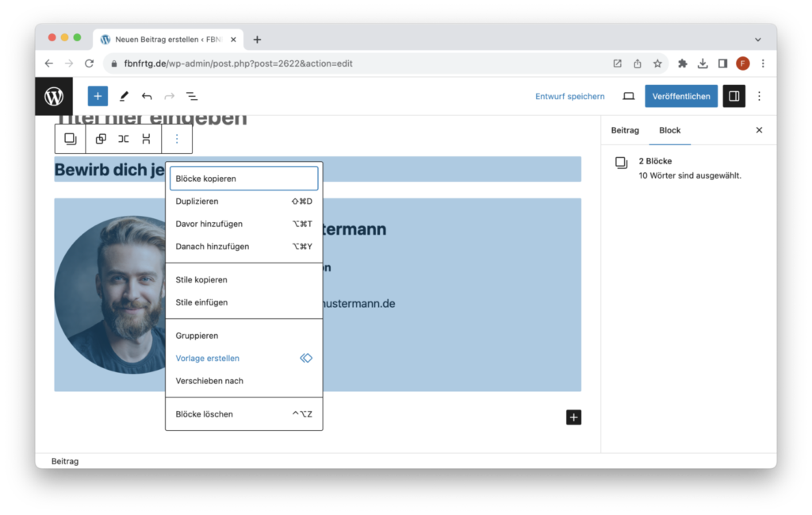
Task: Open a new browser tab
Action: (257, 40)
